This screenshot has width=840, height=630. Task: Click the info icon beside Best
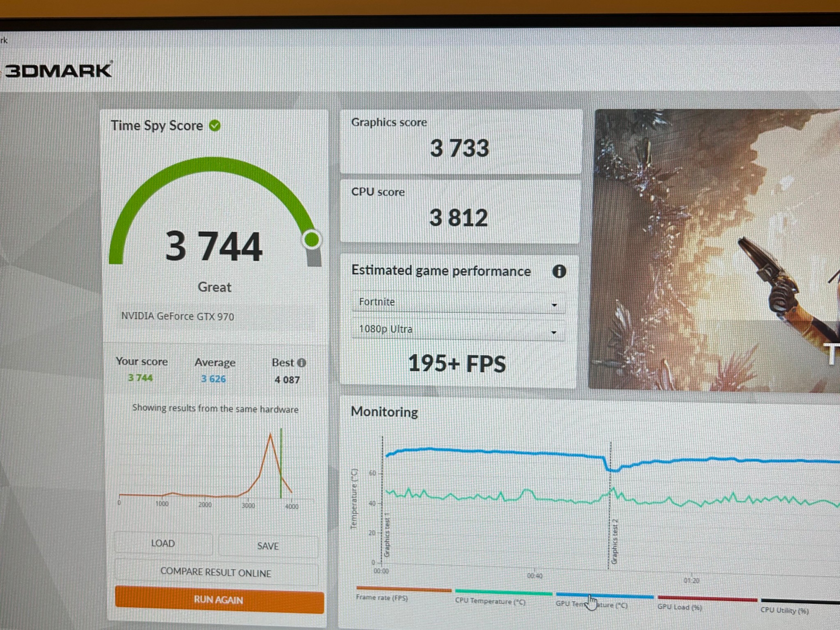tap(301, 363)
